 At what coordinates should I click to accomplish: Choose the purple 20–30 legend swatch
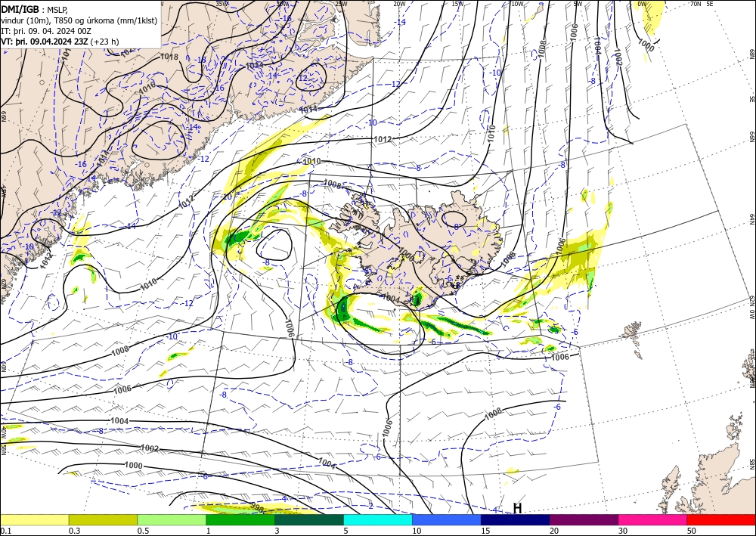pyautogui.click(x=584, y=519)
